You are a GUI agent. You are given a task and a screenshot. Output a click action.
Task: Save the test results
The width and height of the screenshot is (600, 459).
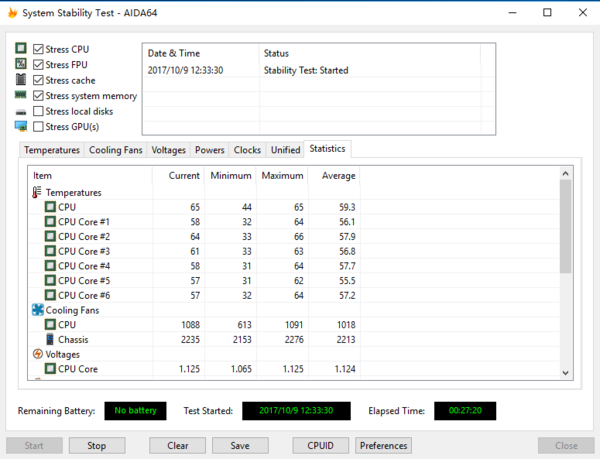[x=240, y=446]
